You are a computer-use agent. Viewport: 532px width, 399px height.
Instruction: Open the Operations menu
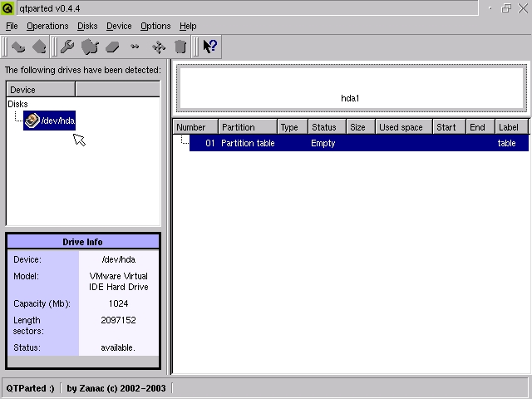click(x=47, y=26)
